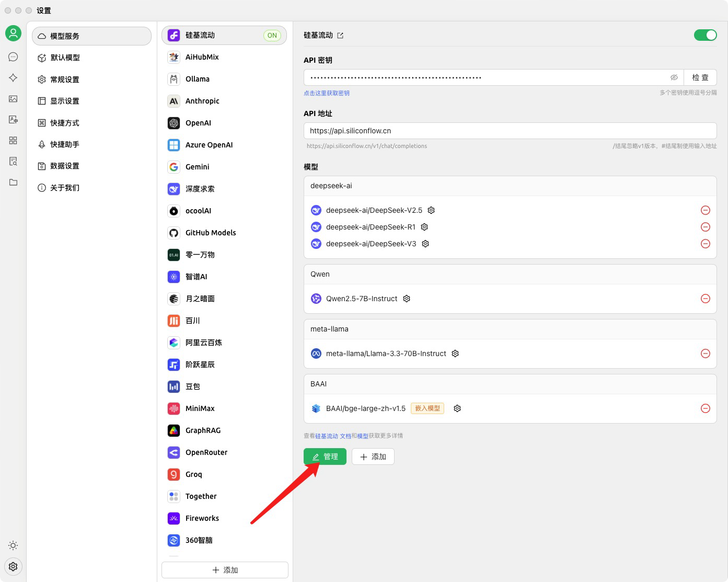This screenshot has height=582, width=728.
Task: Open 数据设置 settings section
Action: tap(91, 166)
